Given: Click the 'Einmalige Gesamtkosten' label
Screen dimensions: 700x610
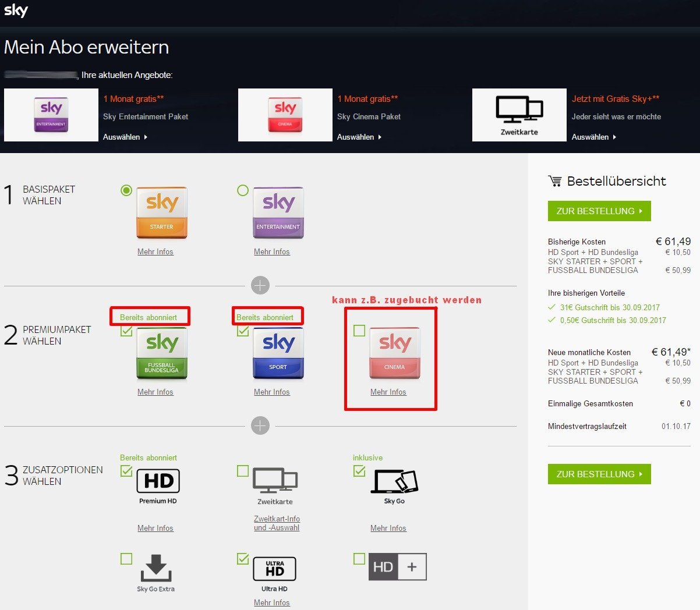Looking at the screenshot, I should pyautogui.click(x=591, y=404).
